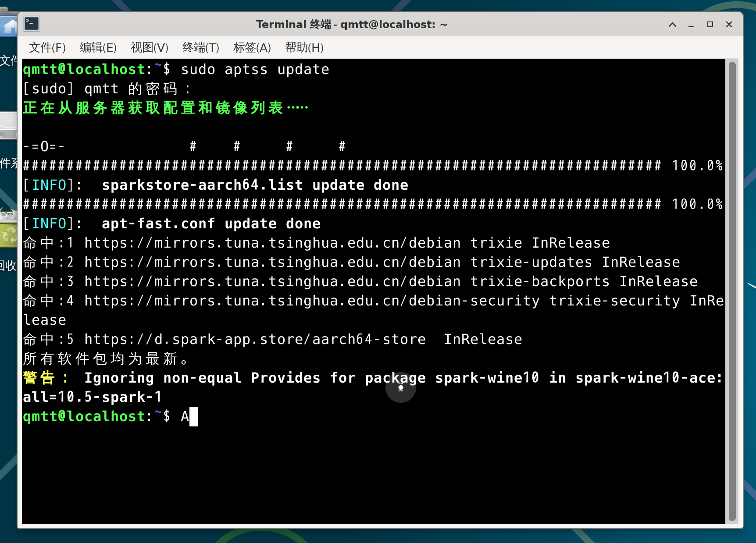Click the "所有软件包均为最新。" line

coord(106,358)
